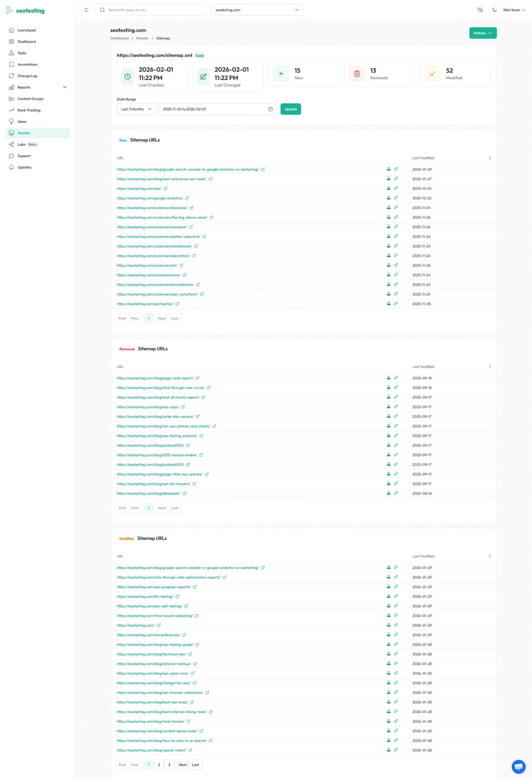Open the calendar icon in the date range field

[x=271, y=109]
